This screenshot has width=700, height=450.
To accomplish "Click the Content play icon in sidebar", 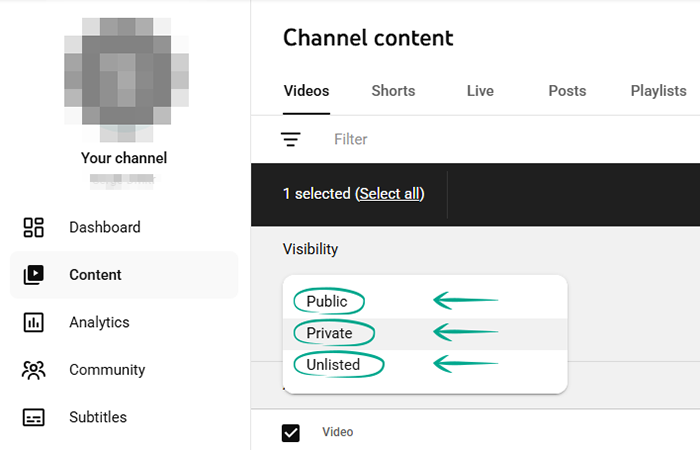I will (x=33, y=275).
